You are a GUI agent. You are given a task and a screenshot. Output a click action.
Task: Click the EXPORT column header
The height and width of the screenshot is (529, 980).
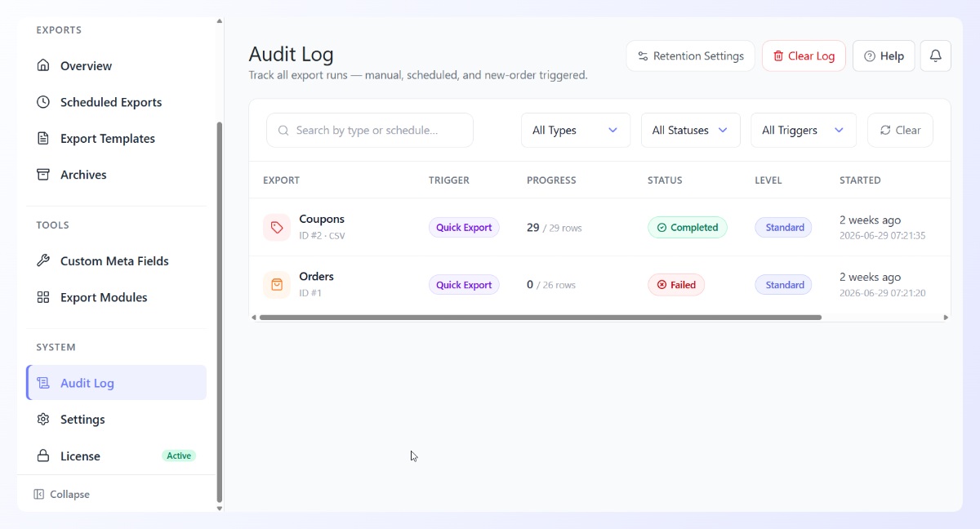(x=281, y=180)
